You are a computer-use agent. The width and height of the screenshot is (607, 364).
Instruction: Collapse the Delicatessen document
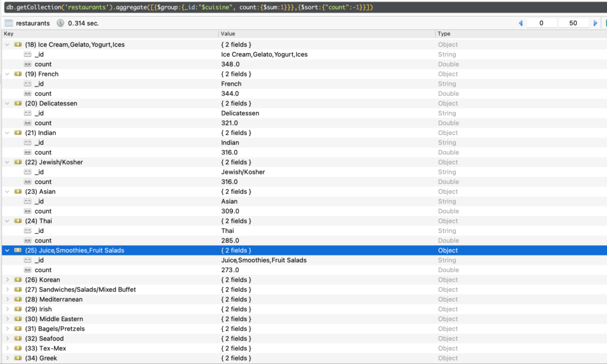point(7,103)
